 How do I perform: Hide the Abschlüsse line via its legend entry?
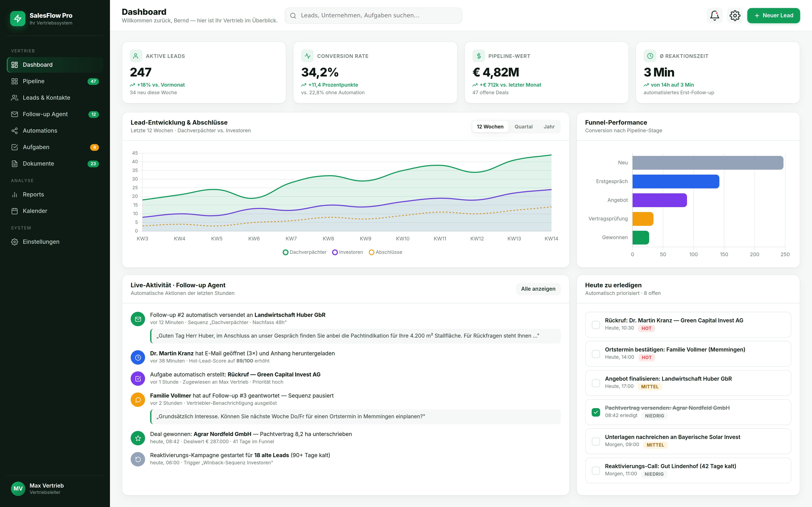coord(386,252)
